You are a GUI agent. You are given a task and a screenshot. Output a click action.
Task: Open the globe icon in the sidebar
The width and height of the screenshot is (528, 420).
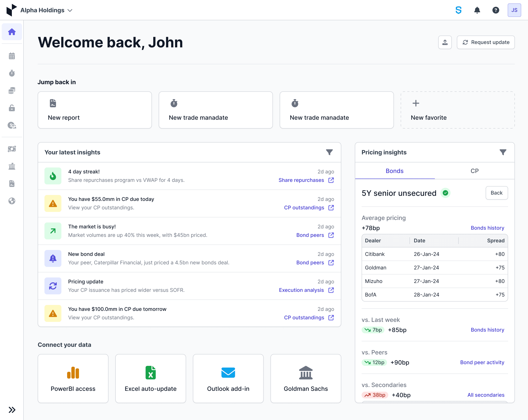(x=12, y=201)
